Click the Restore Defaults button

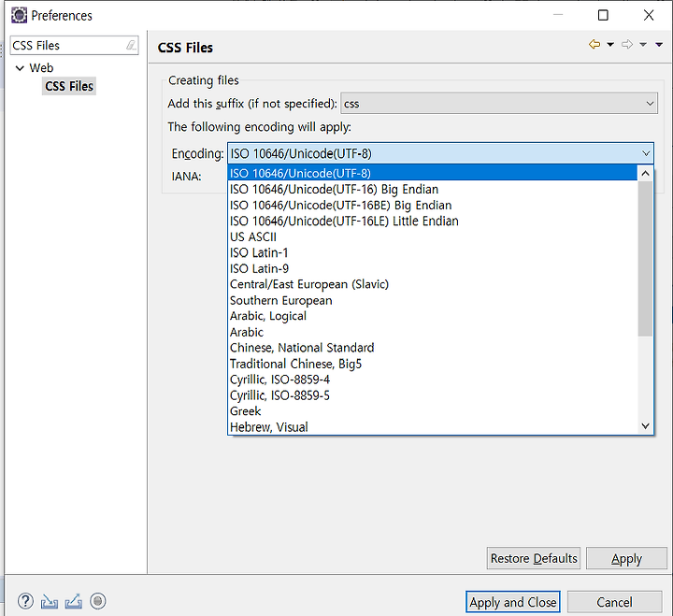[x=534, y=558]
